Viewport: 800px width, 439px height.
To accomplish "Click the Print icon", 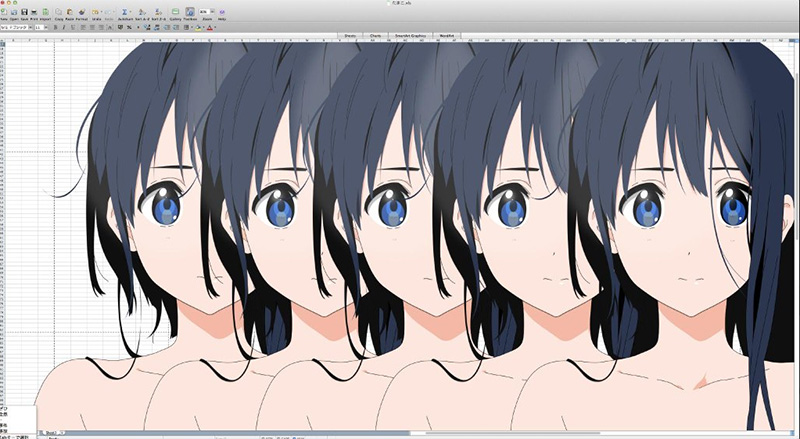I will pyautogui.click(x=34, y=12).
